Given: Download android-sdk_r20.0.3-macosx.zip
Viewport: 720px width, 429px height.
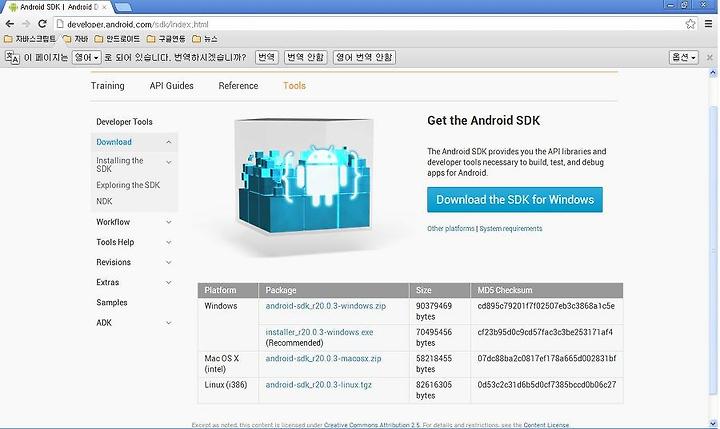Looking at the screenshot, I should [x=323, y=358].
